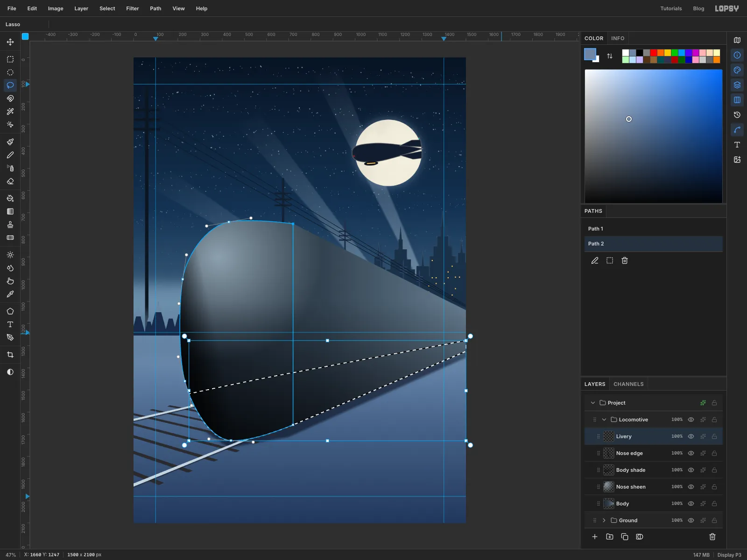The image size is (747, 560).
Task: Collapse the Locomotive folder
Action: click(604, 420)
